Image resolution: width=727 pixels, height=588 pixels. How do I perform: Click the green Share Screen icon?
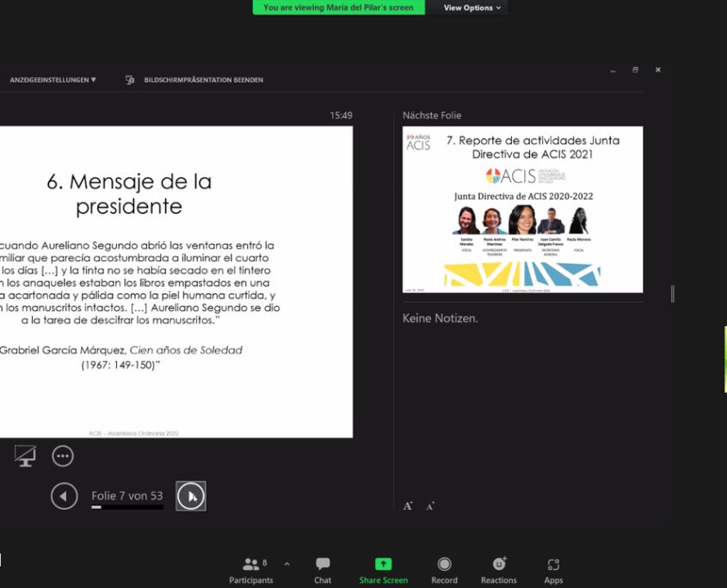point(384,565)
